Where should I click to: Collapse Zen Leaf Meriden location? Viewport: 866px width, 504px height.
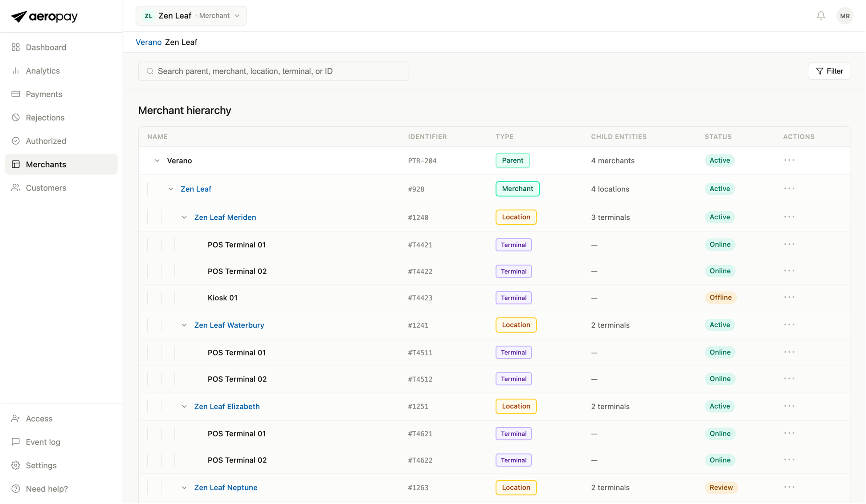(x=184, y=217)
